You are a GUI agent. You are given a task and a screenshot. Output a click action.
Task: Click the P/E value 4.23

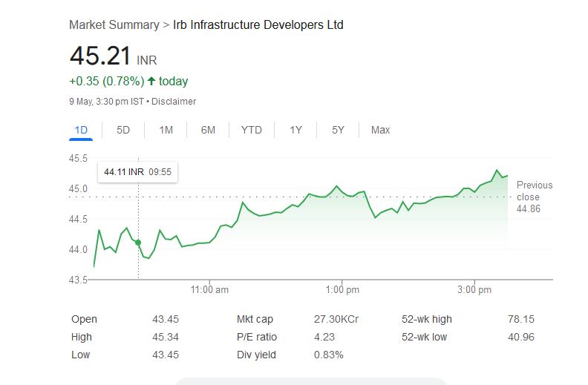(x=324, y=337)
